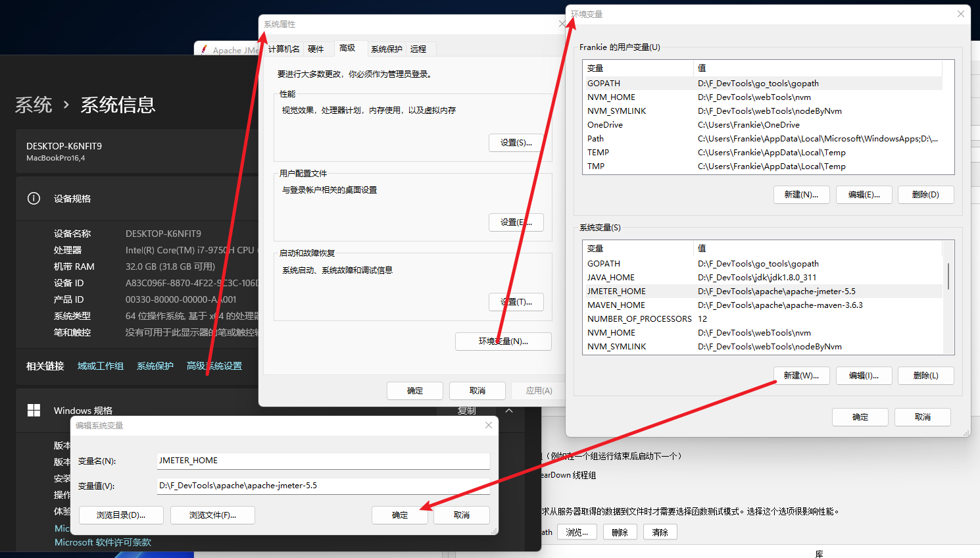The height and width of the screenshot is (558, 980).
Task: Click 删除(D) for user variables
Action: (x=925, y=195)
